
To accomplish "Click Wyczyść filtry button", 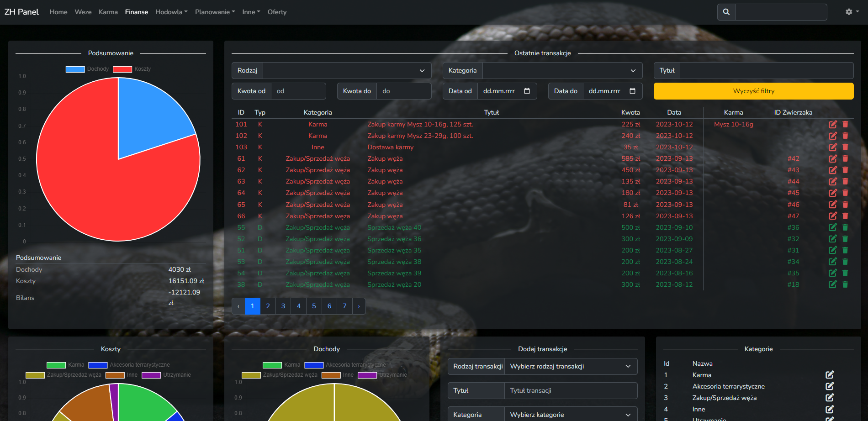I will (753, 91).
